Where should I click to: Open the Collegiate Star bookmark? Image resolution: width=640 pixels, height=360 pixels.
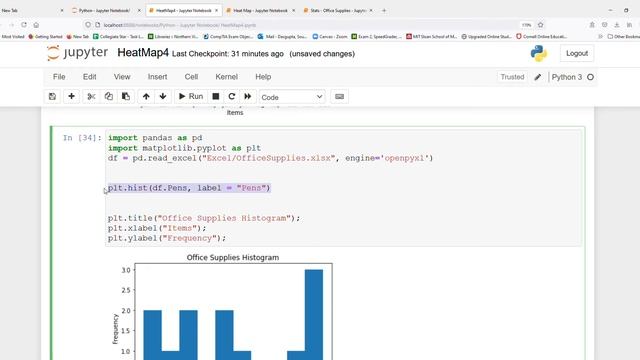click(x=118, y=37)
